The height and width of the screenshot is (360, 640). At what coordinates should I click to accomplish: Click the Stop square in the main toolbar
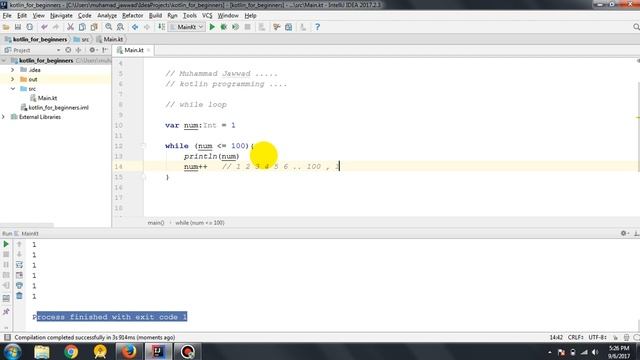point(247,27)
